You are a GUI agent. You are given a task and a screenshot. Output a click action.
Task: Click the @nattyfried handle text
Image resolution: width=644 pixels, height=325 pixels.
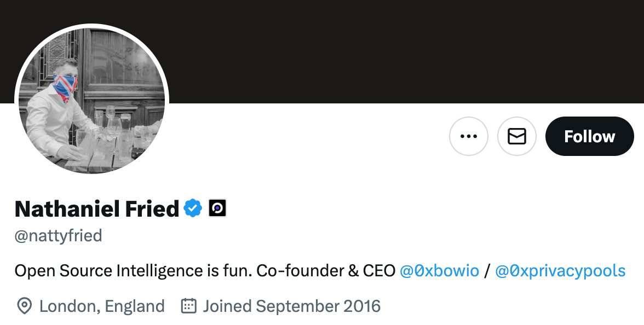click(58, 236)
